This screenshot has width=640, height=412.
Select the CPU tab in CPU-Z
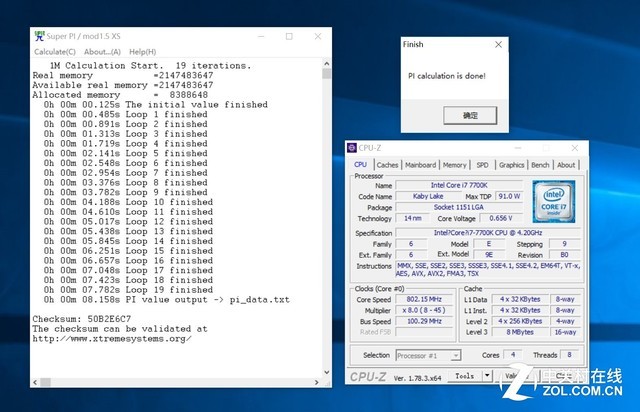[x=360, y=164]
